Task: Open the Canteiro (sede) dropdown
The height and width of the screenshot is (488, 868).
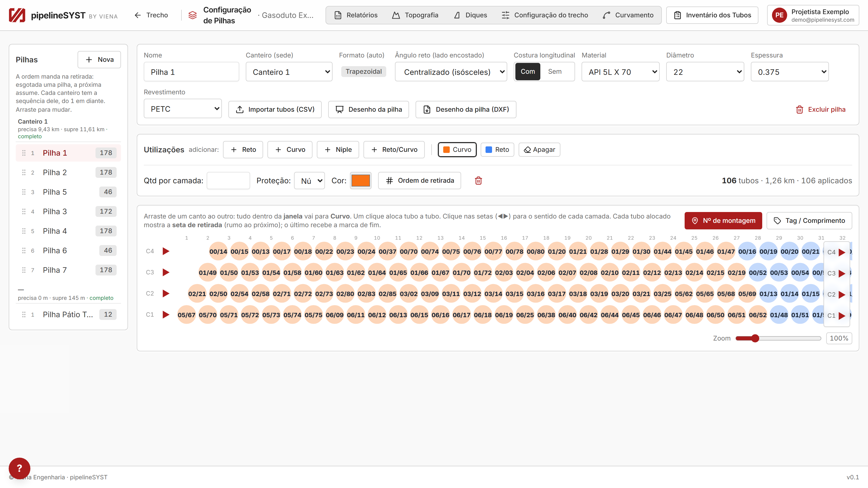Action: pos(289,72)
